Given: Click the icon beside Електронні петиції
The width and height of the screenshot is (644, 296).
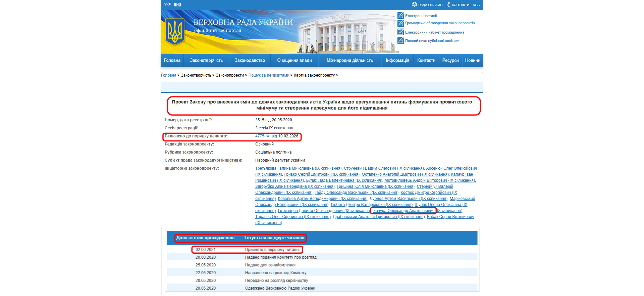Looking at the screenshot, I should 400,15.
